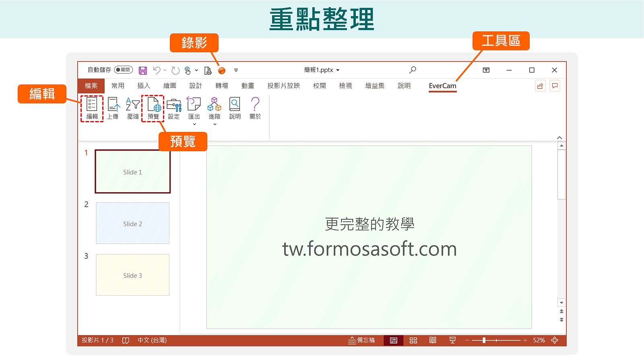Click the 上傳 upload icon
Viewport: 644px width, 362px height.
pos(113,108)
